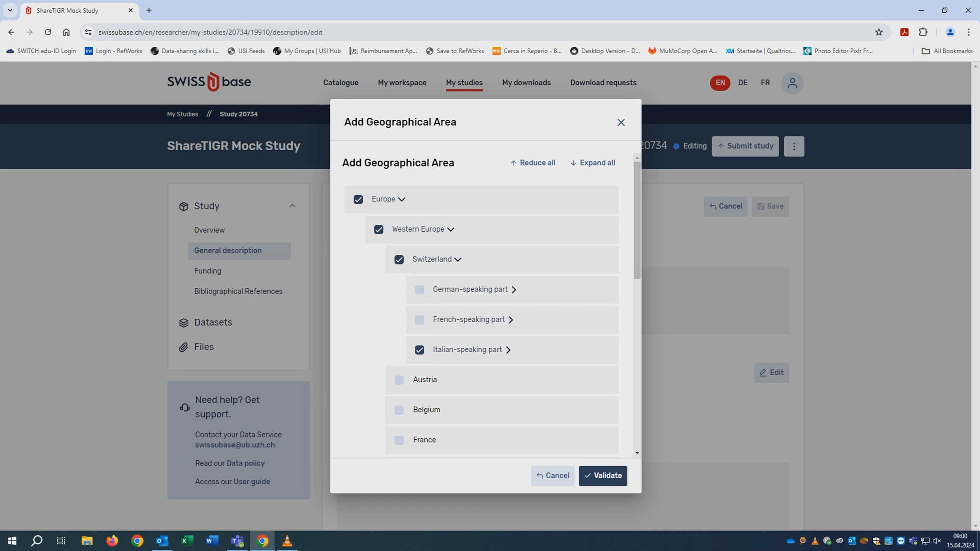Bookmark this page with star icon

pos(879,32)
